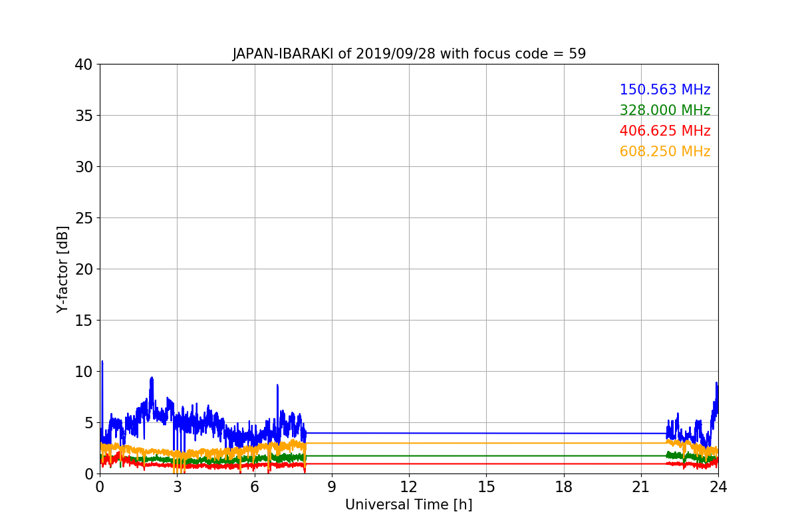This screenshot has width=798, height=532.
Task: Click the x-axis tick label 24
Action: click(x=718, y=486)
